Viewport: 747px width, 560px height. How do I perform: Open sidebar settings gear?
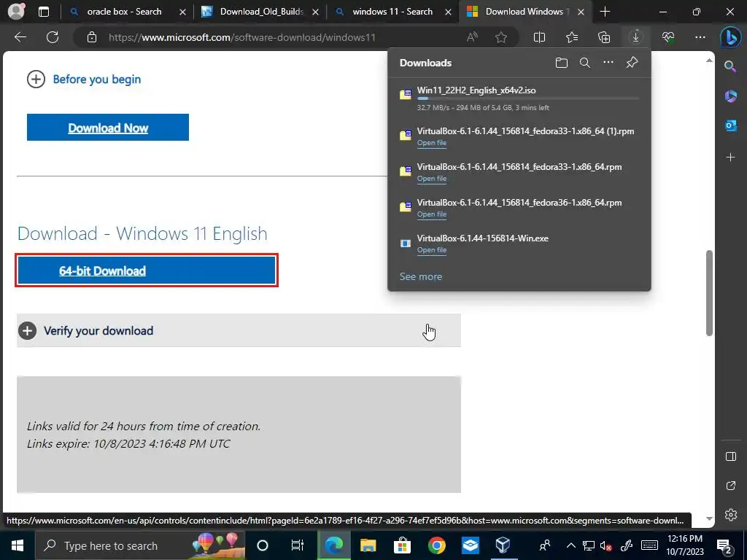click(731, 515)
